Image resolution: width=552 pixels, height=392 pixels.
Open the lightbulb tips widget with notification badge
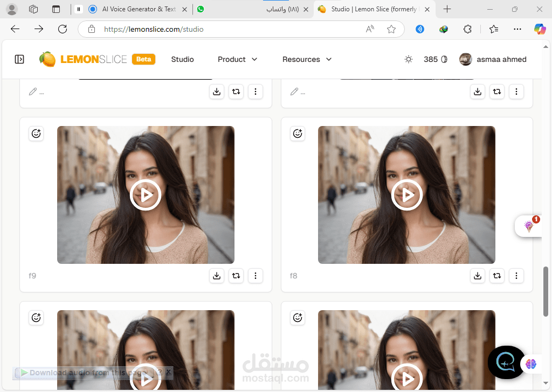[529, 226]
